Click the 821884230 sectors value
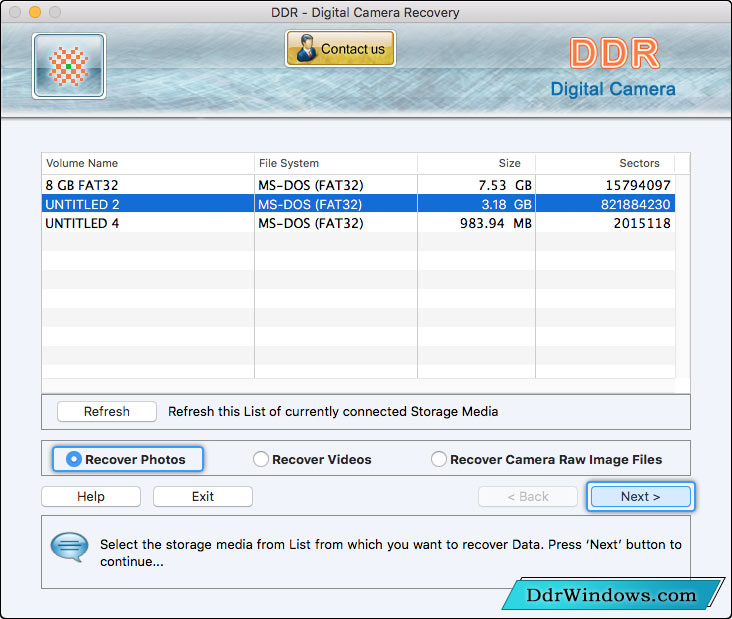The width and height of the screenshot is (732, 619). pos(635,204)
